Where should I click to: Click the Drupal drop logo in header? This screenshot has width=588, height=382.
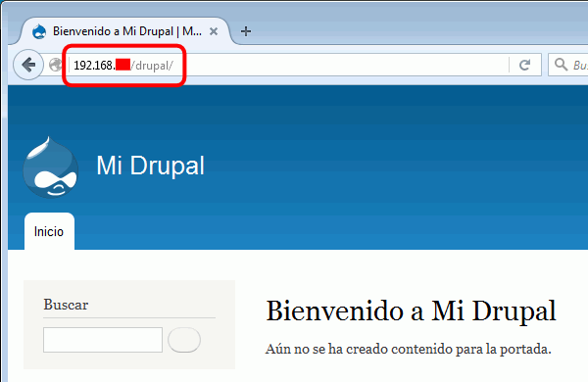point(51,167)
